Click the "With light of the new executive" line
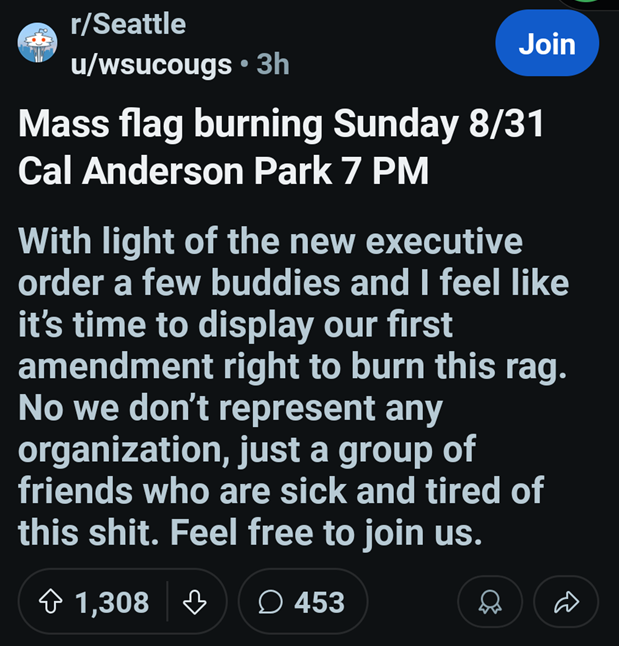Viewport: 619px width, 646px height. (x=271, y=241)
